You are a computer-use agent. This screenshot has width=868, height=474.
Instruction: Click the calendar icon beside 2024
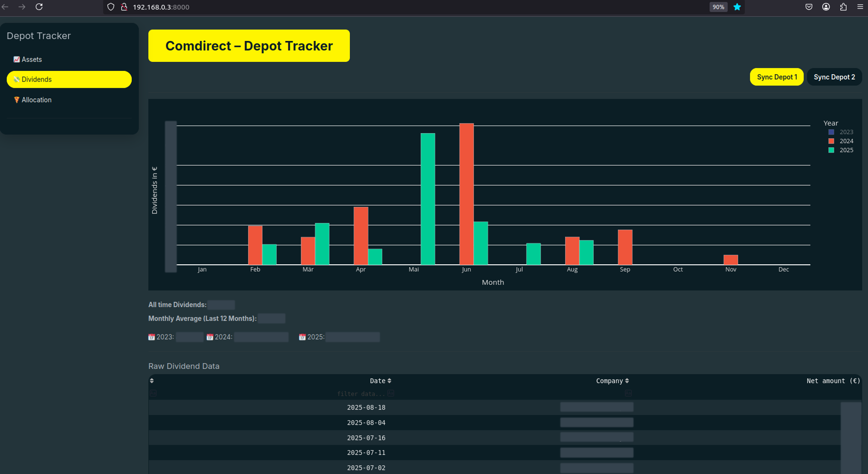click(x=210, y=337)
